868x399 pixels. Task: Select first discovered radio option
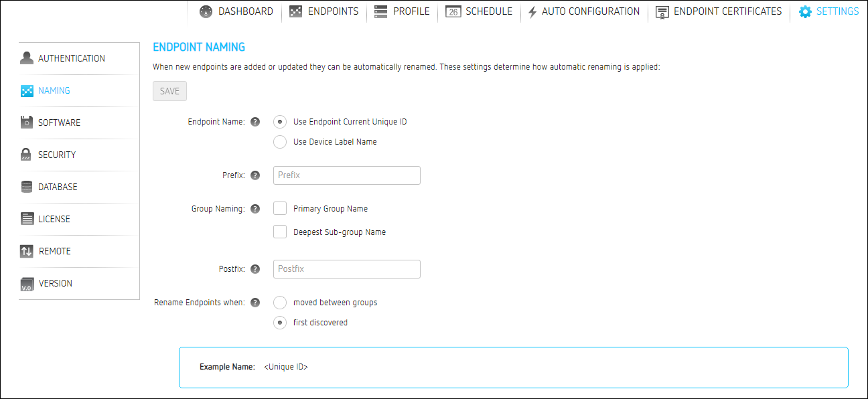pos(280,323)
